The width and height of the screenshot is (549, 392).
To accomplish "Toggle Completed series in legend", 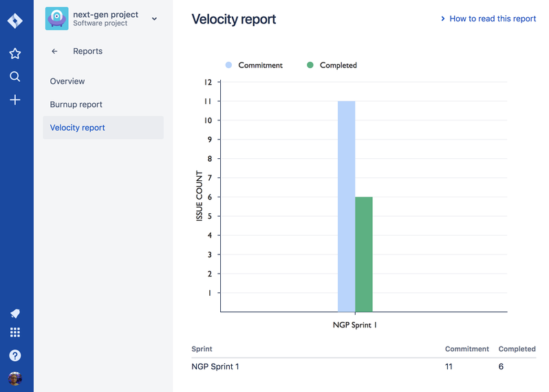I will point(332,65).
